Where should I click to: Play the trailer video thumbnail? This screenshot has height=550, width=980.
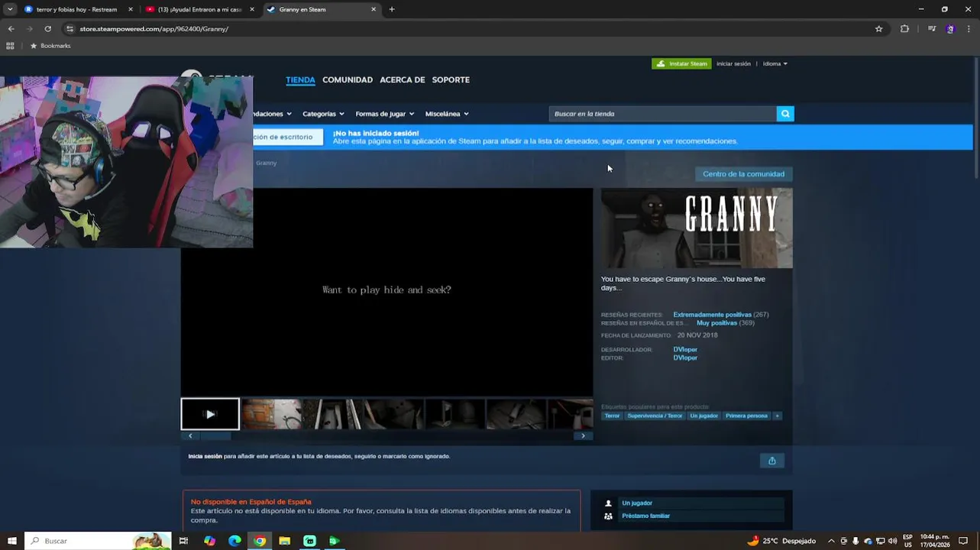210,414
